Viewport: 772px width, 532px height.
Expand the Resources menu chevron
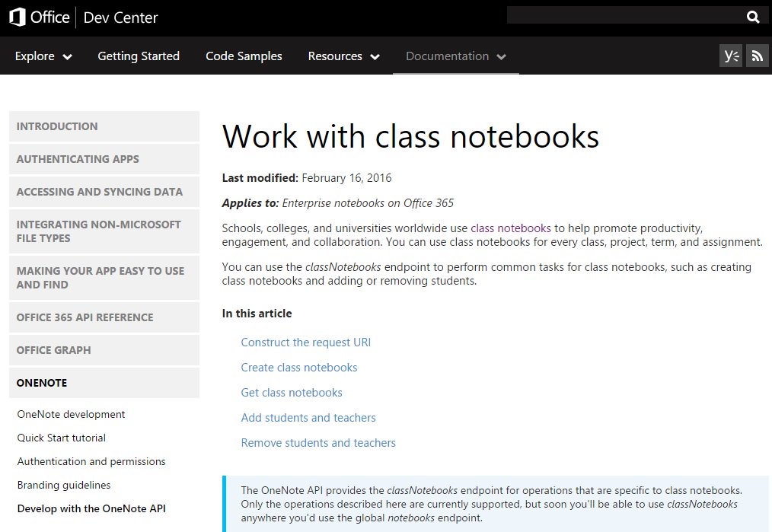(375, 57)
